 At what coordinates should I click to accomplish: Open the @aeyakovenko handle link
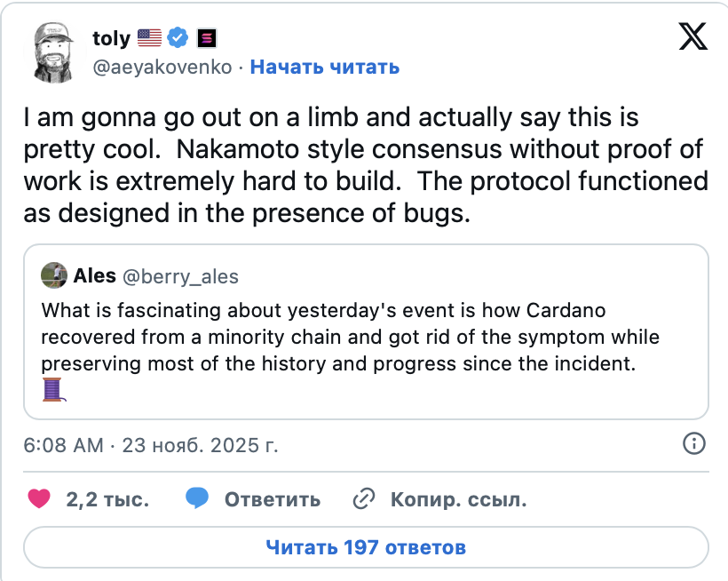tap(162, 67)
